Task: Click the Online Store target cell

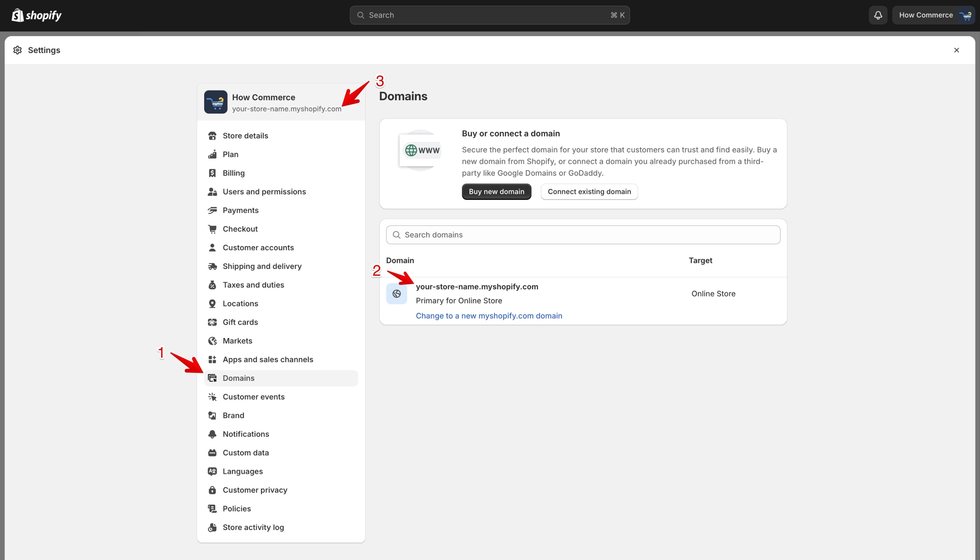Action: pyautogui.click(x=713, y=294)
